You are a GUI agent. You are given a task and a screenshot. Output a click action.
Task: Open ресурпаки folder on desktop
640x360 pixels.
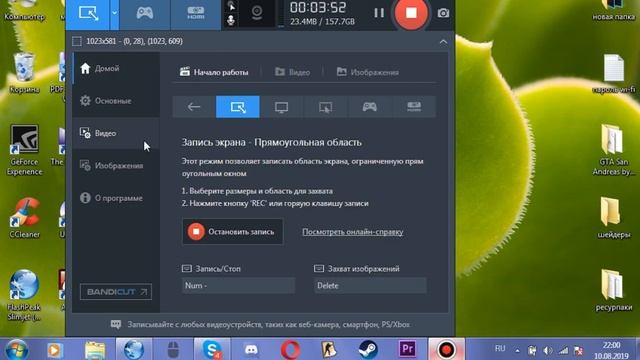[613, 290]
